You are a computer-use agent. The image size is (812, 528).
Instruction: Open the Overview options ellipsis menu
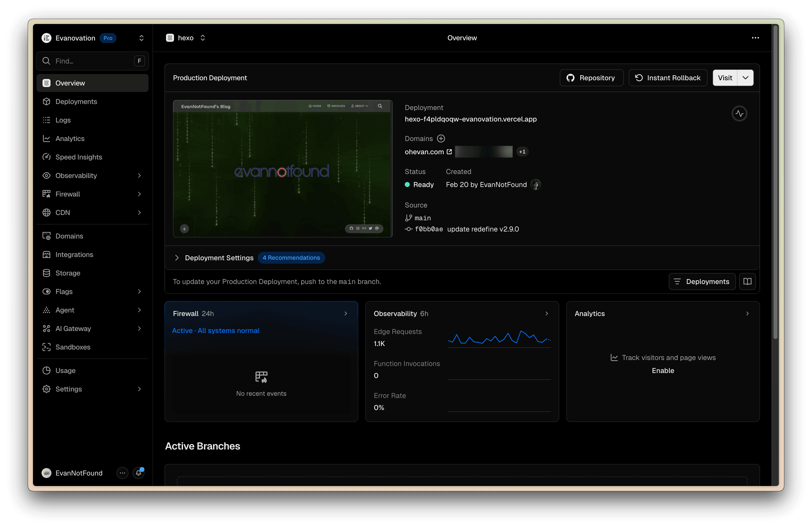tap(755, 38)
